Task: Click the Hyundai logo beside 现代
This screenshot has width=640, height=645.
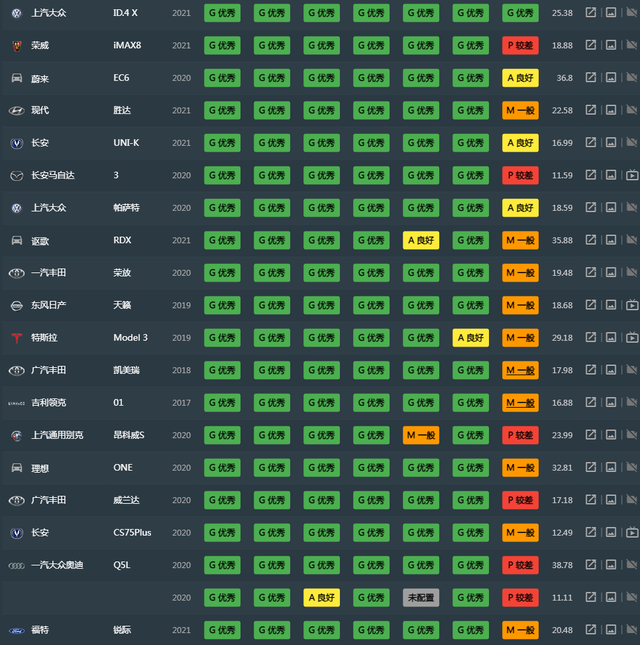Action: [16, 110]
